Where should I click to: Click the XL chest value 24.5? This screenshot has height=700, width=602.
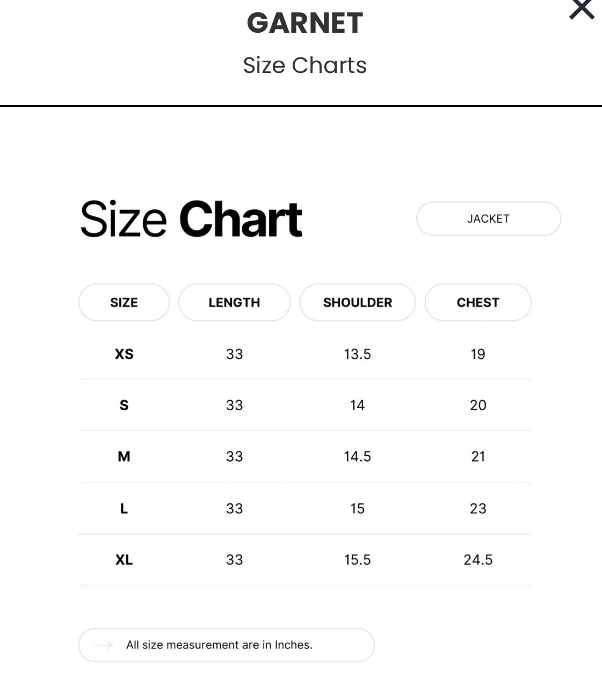click(x=478, y=560)
